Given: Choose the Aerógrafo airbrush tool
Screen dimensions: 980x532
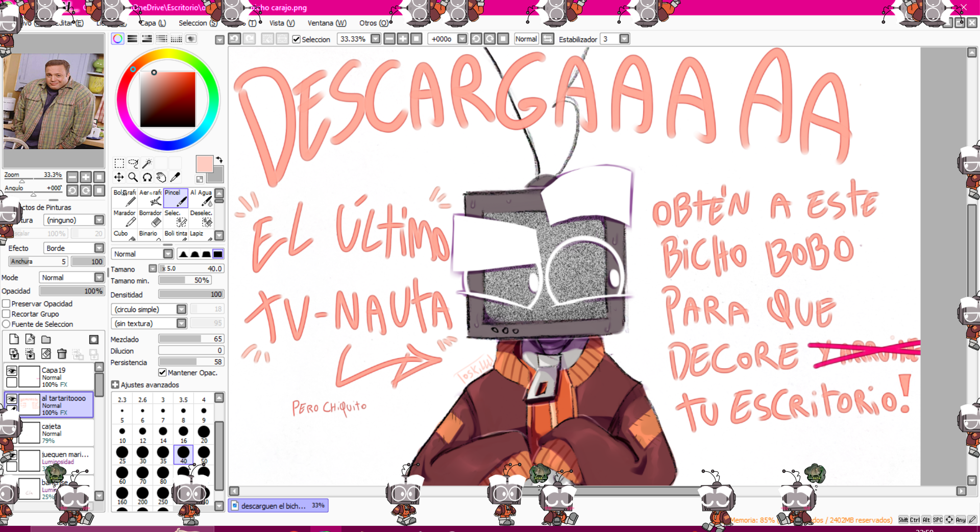Looking at the screenshot, I should pyautogui.click(x=151, y=198).
